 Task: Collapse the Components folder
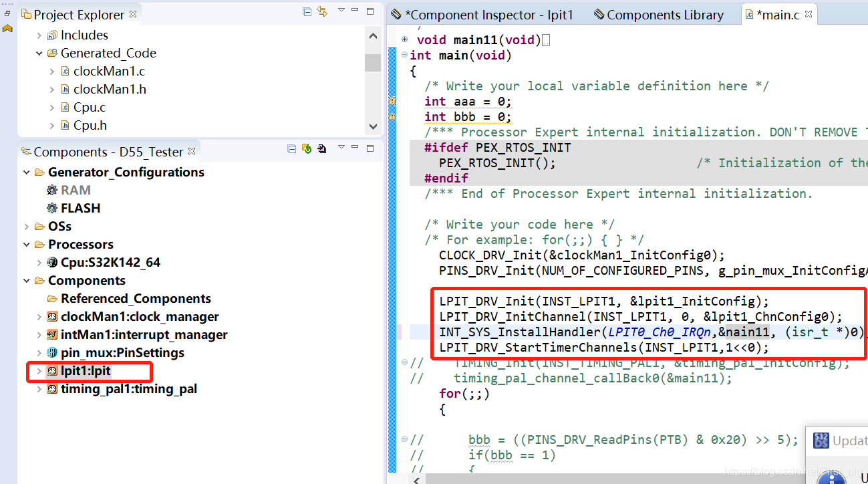26,281
